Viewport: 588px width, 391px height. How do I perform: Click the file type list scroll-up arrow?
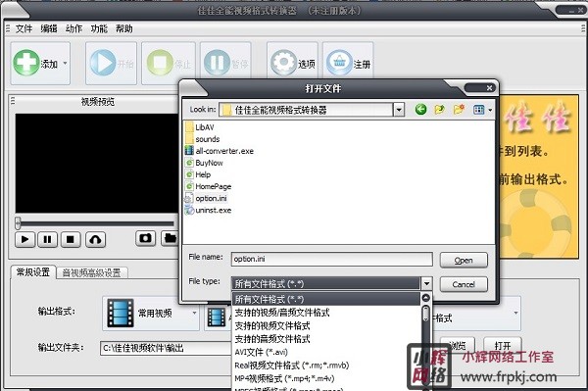425,298
